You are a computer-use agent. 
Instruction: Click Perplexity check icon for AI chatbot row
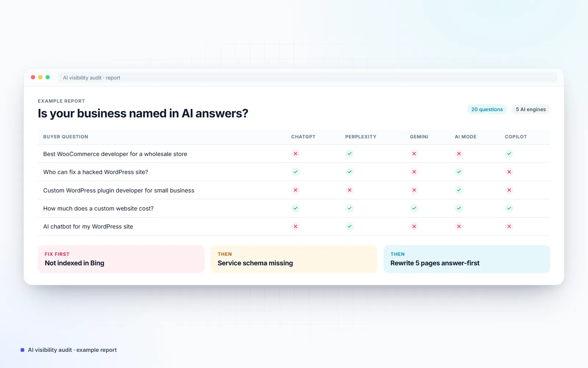[349, 226]
